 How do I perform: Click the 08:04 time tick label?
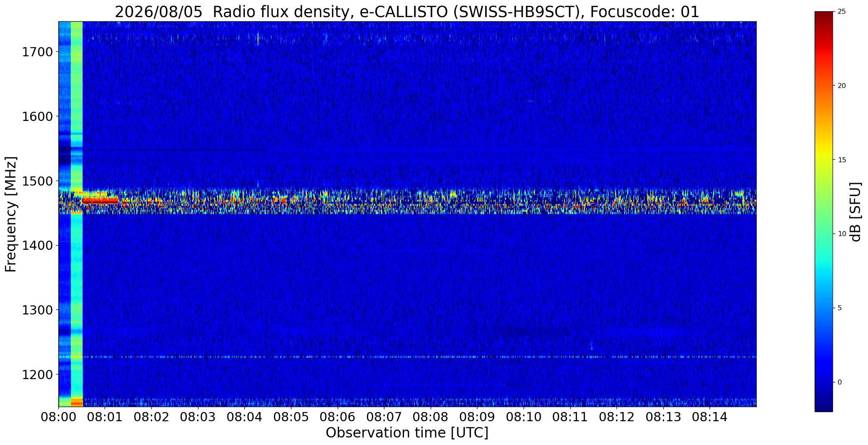pos(244,417)
